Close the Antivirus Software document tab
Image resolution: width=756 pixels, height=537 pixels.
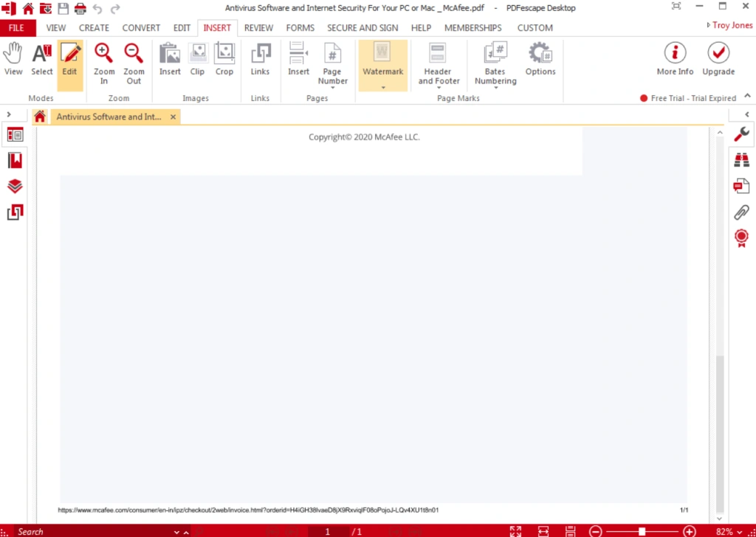click(173, 117)
